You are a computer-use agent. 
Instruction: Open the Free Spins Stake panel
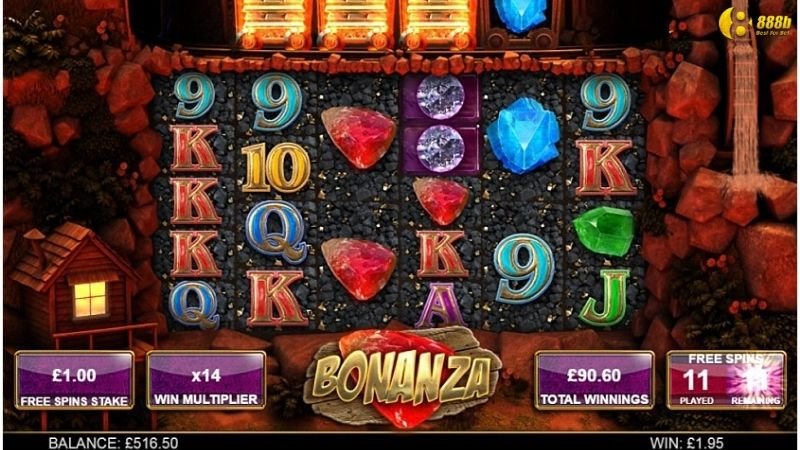[x=74, y=381]
